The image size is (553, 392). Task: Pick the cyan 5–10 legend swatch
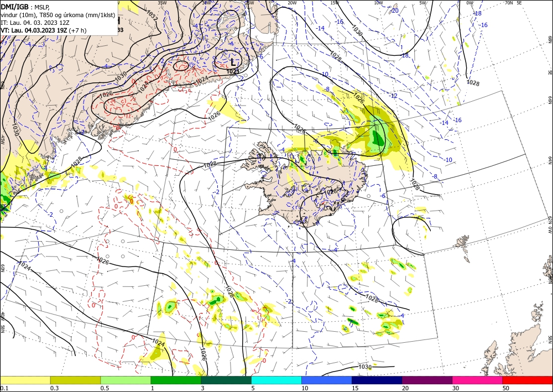[x=276, y=380]
